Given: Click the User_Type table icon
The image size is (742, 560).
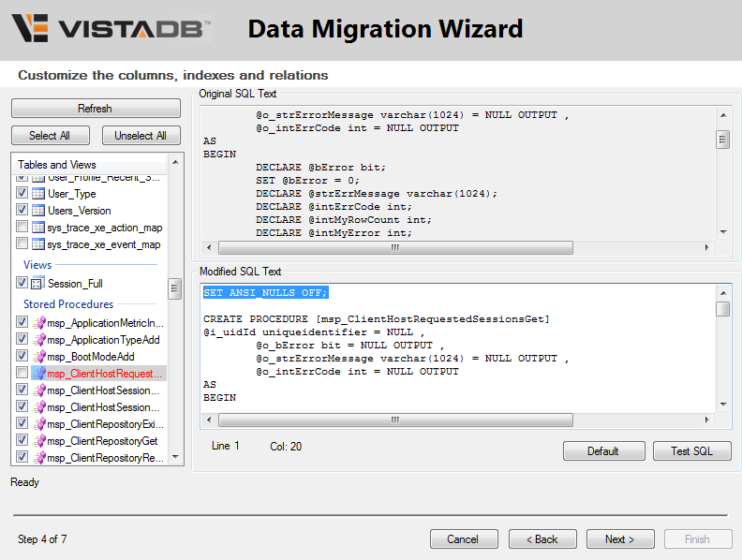Looking at the screenshot, I should pyautogui.click(x=38, y=194).
